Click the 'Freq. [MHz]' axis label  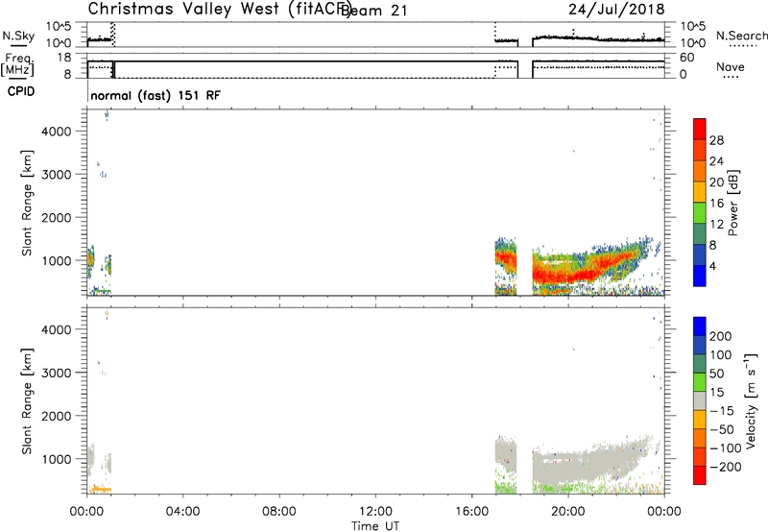click(18, 64)
